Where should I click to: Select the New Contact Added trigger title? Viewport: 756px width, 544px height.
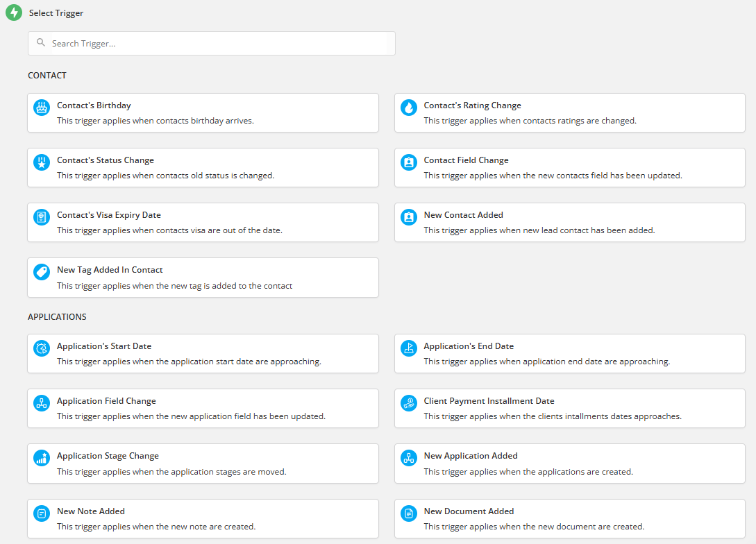463,215
